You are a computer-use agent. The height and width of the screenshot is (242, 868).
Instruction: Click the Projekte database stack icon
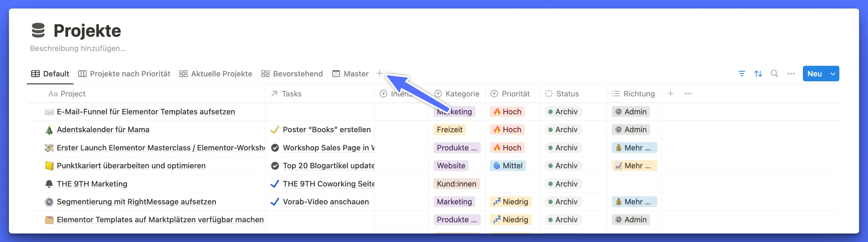pyautogui.click(x=38, y=30)
